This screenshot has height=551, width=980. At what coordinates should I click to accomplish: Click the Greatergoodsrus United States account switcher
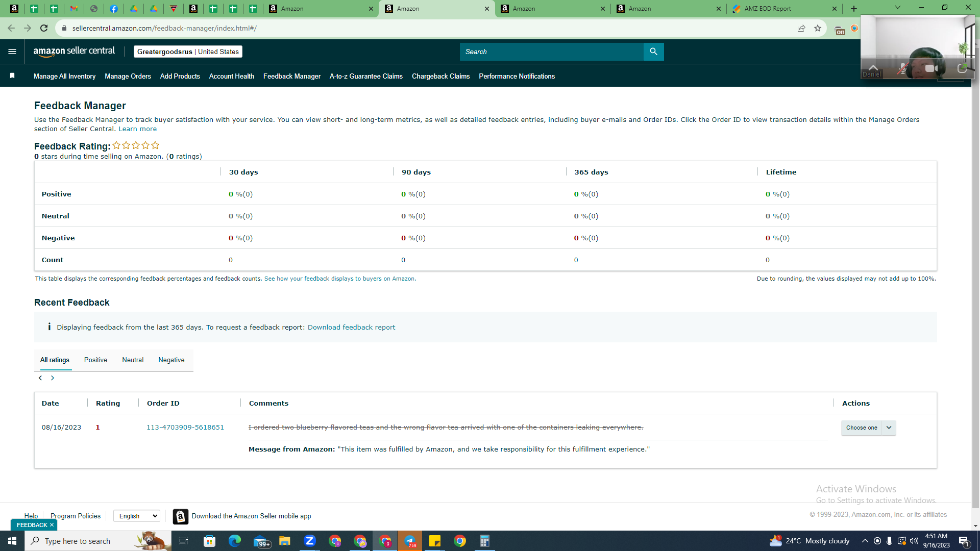pyautogui.click(x=188, y=52)
